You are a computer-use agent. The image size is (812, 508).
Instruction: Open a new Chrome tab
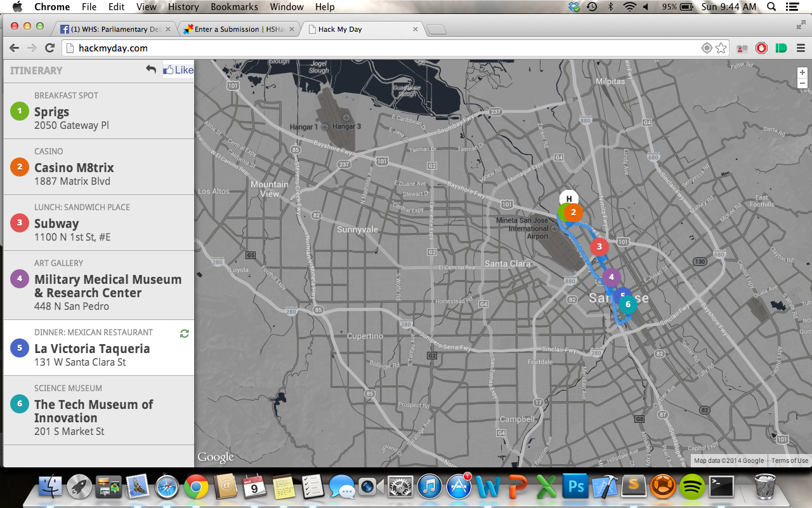click(436, 29)
